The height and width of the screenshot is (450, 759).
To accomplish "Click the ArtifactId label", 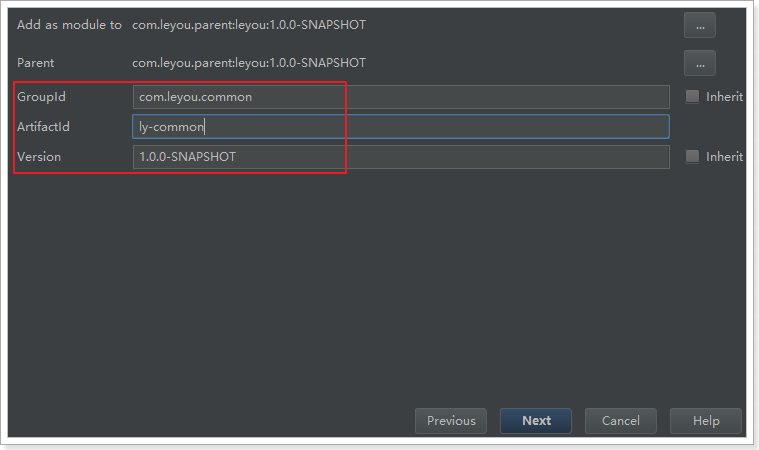I will 43,127.
